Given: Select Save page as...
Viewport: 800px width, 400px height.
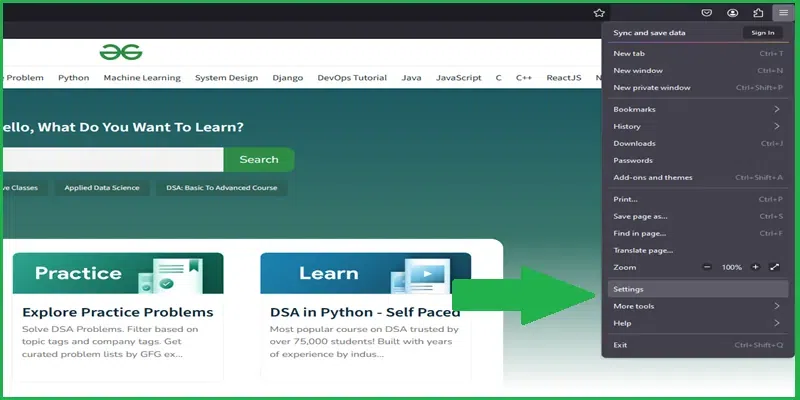Looking at the screenshot, I should click(697, 216).
